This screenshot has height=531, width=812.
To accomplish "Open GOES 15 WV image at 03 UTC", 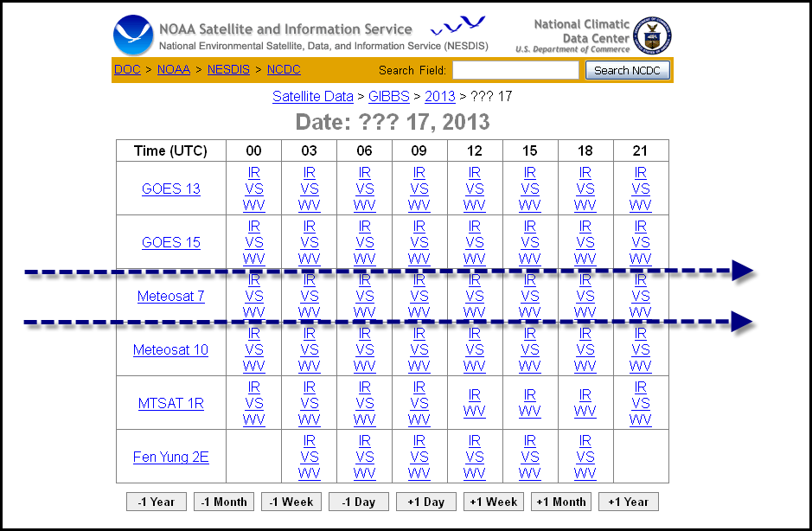I will pos(310,259).
